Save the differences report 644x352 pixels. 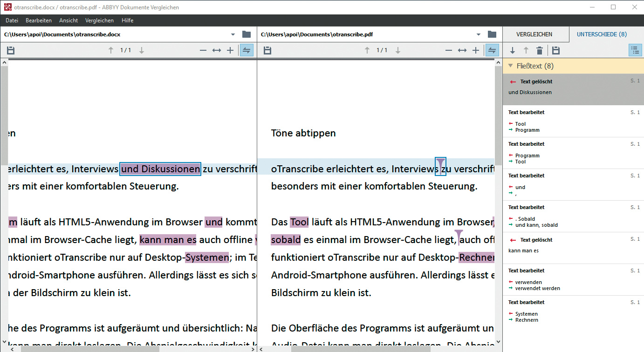(x=556, y=50)
